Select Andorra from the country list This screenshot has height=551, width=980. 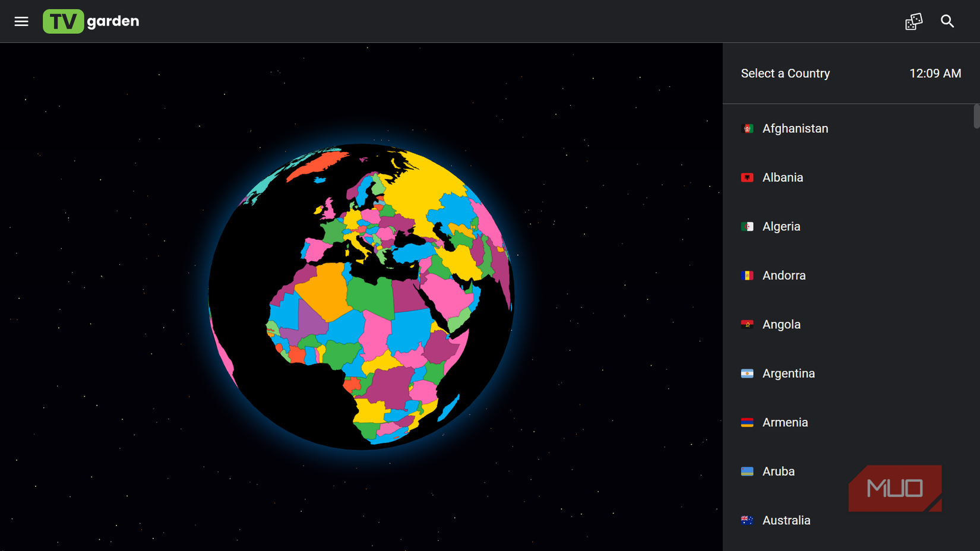point(784,275)
